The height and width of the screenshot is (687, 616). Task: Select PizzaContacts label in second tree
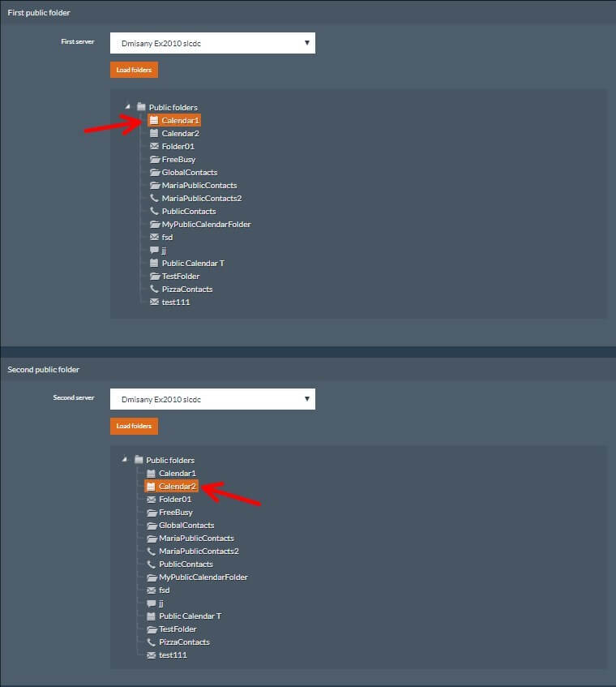pyautogui.click(x=184, y=642)
